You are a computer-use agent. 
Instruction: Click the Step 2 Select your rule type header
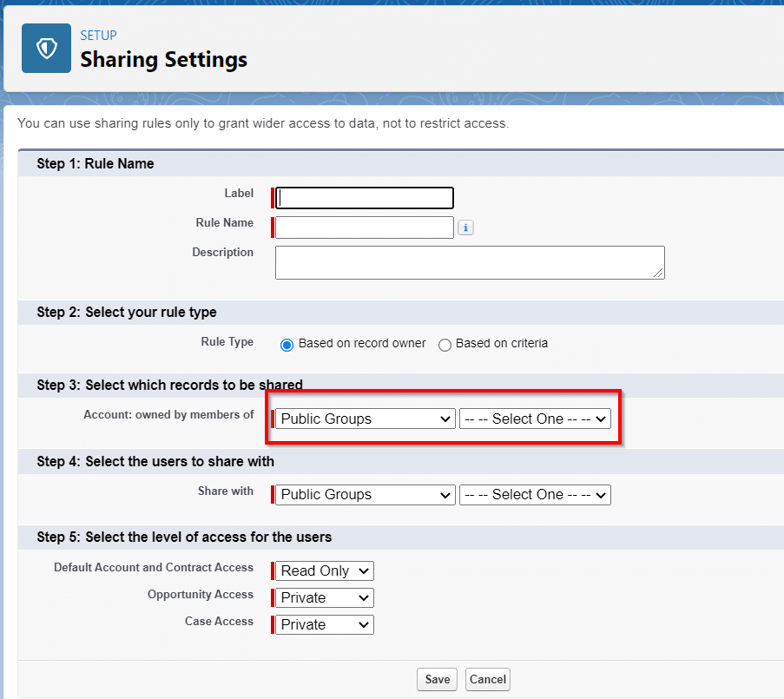click(x=127, y=313)
